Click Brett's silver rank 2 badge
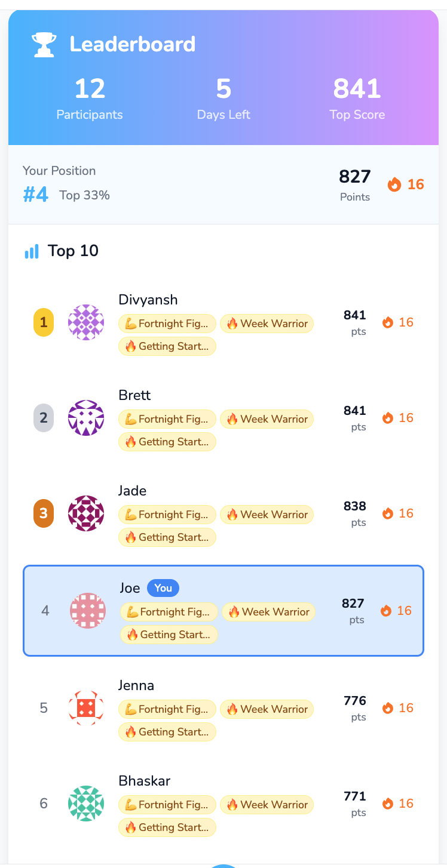The width and height of the screenshot is (447, 868). 43,418
